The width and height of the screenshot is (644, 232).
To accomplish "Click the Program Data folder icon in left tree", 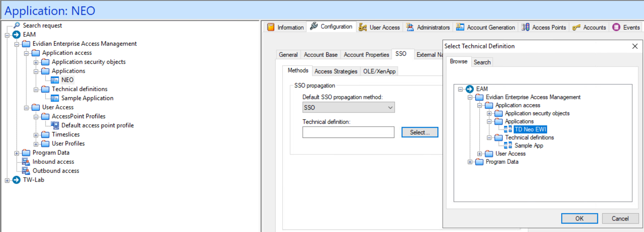I will (26, 153).
